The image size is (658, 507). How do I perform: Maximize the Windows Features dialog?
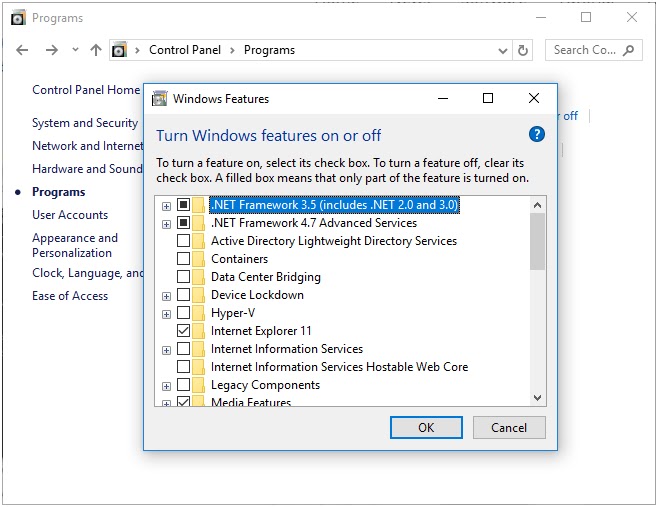pos(488,98)
